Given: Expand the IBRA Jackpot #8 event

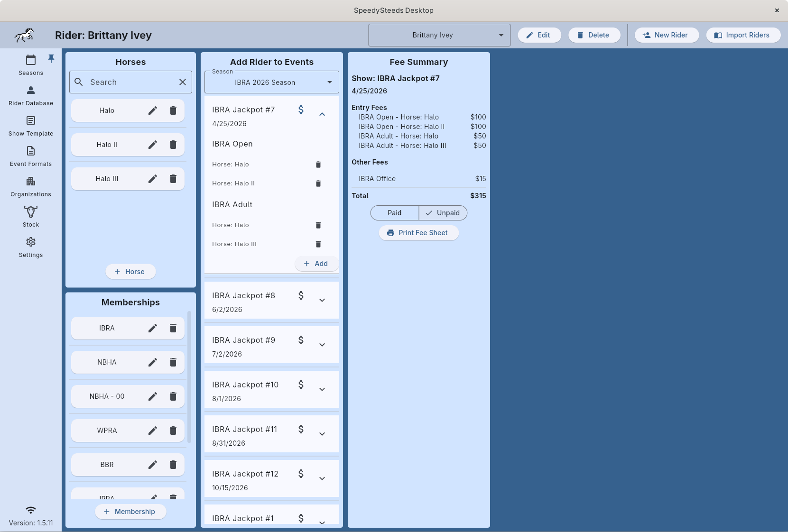Looking at the screenshot, I should click(x=322, y=300).
